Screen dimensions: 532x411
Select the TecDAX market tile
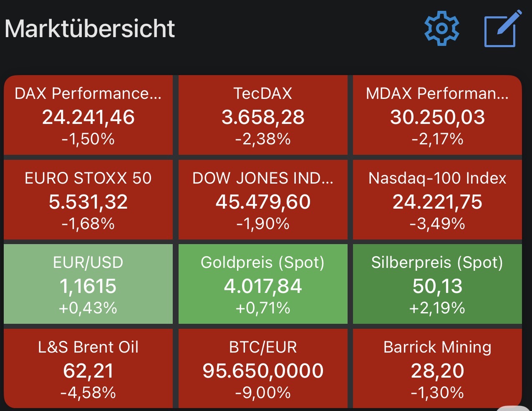(x=263, y=115)
